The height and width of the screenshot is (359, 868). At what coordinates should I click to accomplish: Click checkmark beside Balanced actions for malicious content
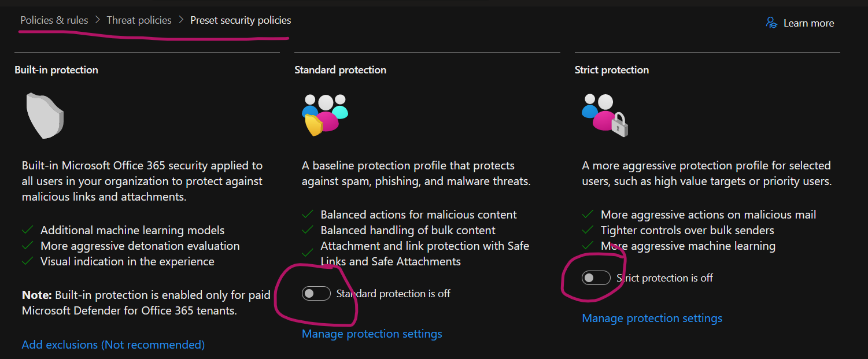click(x=308, y=214)
